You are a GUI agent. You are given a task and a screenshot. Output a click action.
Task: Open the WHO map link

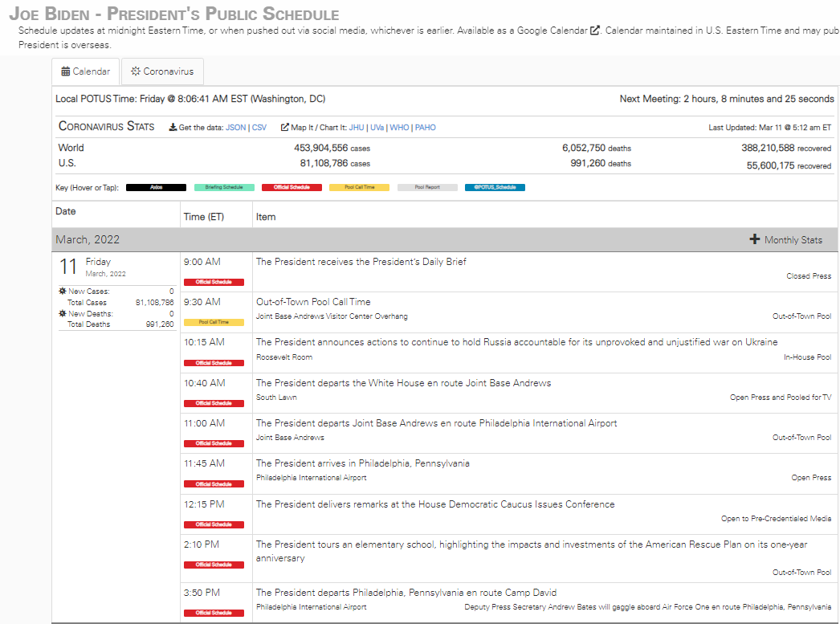(399, 128)
